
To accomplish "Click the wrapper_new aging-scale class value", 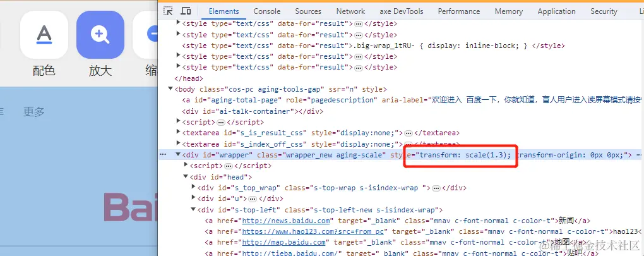I will tap(335, 155).
